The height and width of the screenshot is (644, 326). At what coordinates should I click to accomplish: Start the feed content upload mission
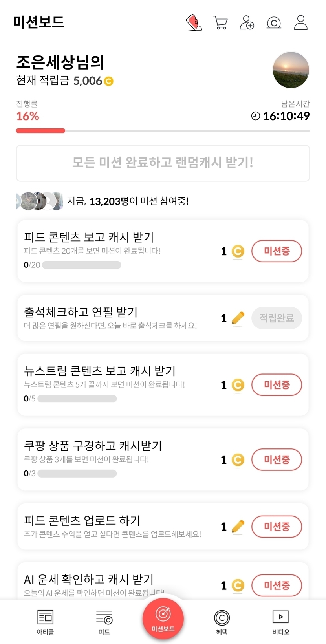pos(277,527)
